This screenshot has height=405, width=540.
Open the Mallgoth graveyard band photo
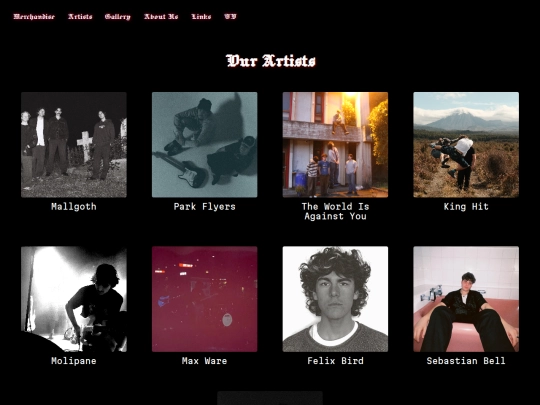click(74, 145)
